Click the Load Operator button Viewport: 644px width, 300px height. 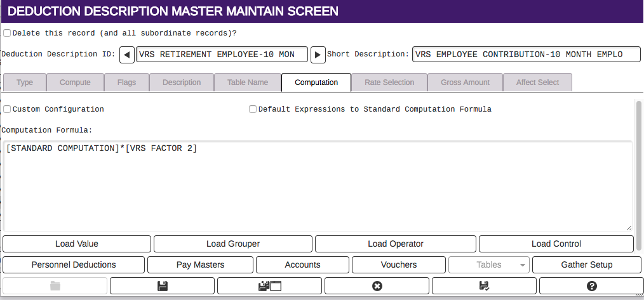click(x=396, y=244)
